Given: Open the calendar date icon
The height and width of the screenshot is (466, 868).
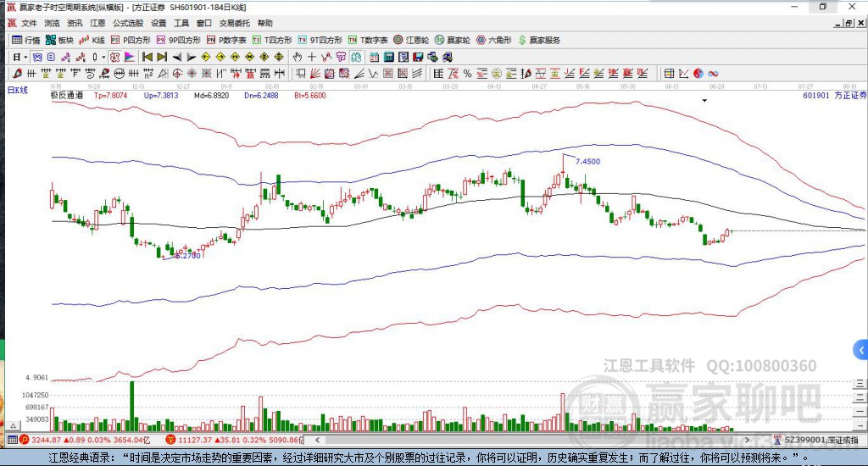Looking at the screenshot, I should tap(374, 57).
